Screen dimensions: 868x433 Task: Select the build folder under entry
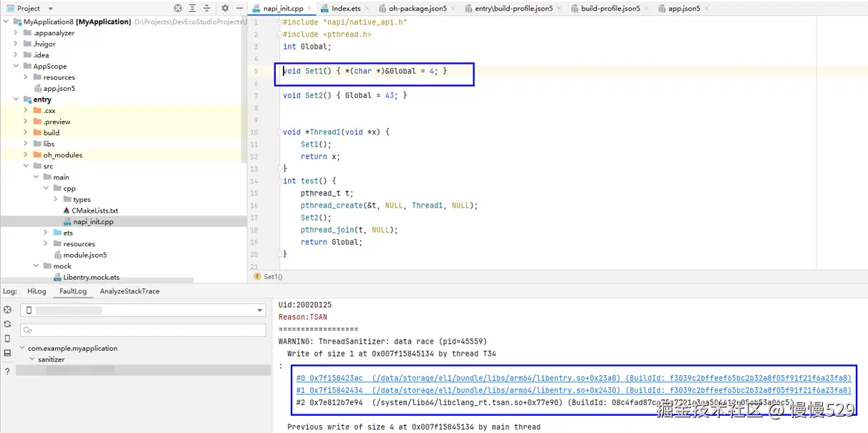(51, 132)
